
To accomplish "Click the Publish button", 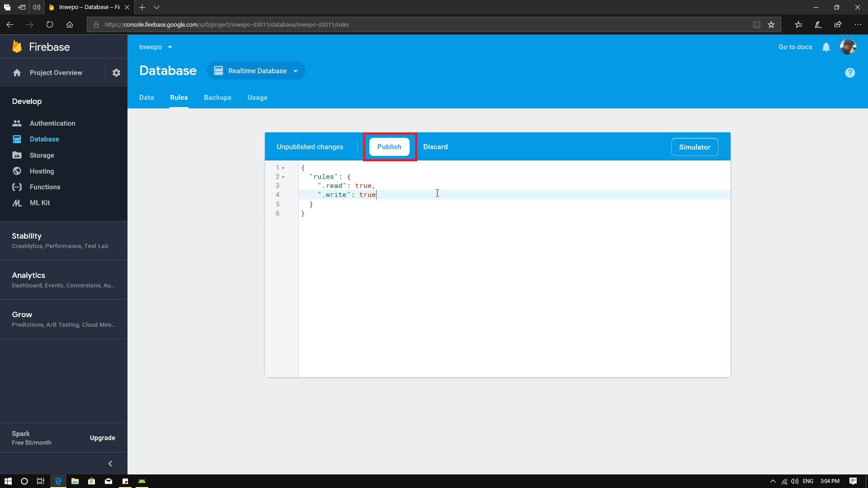I will pos(389,147).
